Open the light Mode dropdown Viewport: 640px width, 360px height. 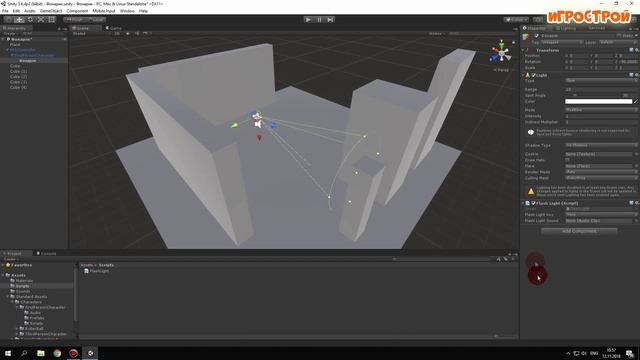pyautogui.click(x=601, y=110)
